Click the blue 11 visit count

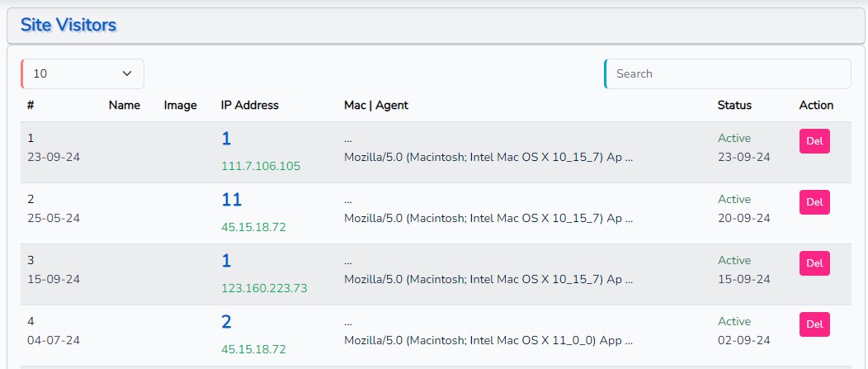231,200
